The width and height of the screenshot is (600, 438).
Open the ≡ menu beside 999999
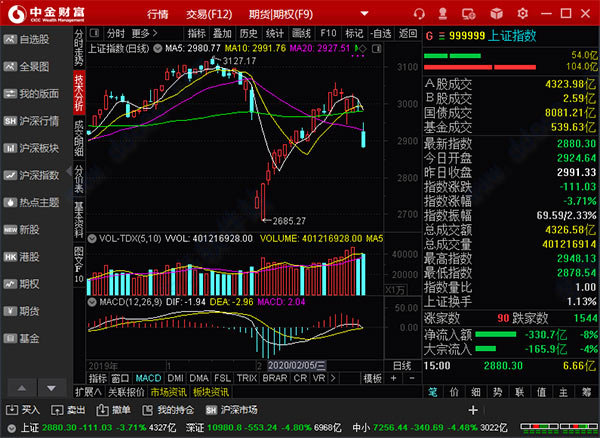tap(442, 36)
